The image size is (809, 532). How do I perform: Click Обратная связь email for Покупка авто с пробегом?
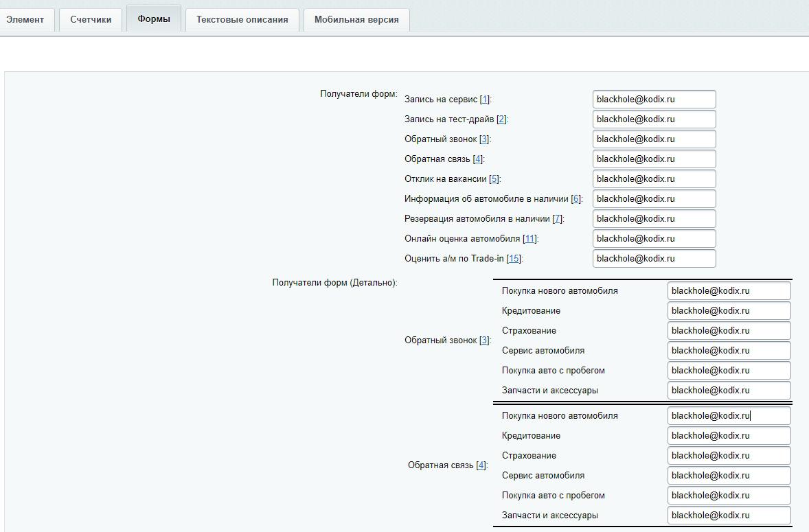click(729, 496)
